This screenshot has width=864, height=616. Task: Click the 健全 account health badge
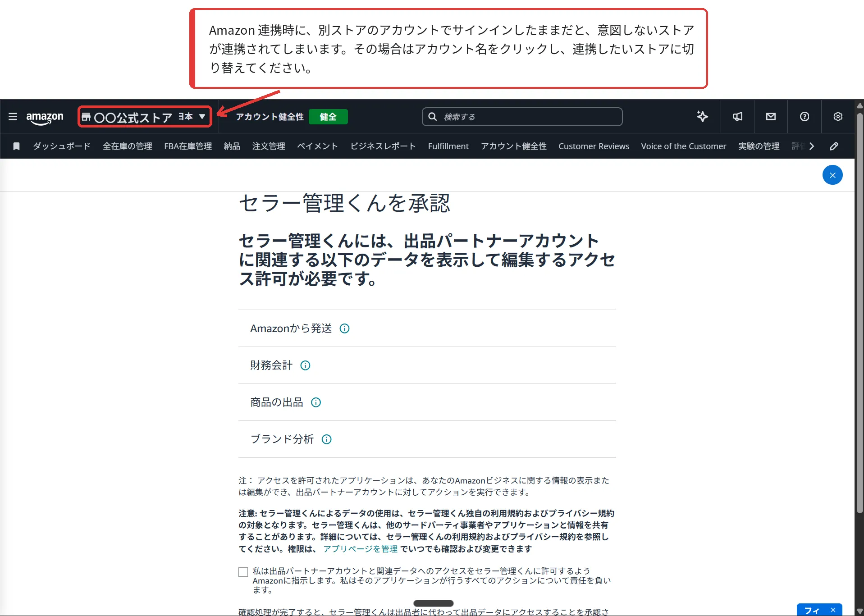tap(328, 117)
